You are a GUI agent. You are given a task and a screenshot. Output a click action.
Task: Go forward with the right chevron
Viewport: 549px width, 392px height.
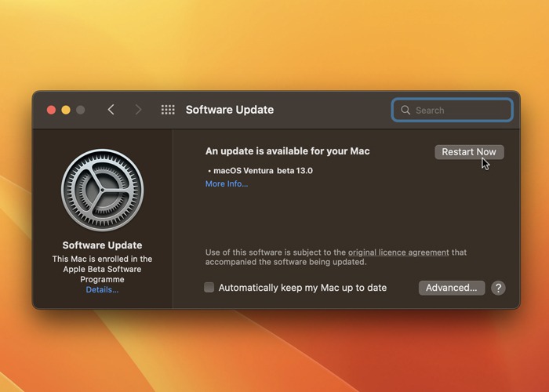coord(138,110)
